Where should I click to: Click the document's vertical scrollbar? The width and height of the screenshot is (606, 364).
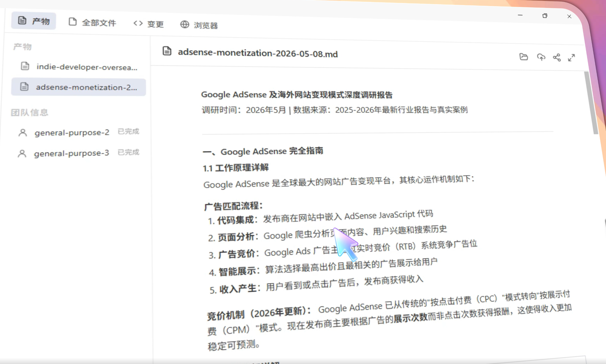point(591,102)
